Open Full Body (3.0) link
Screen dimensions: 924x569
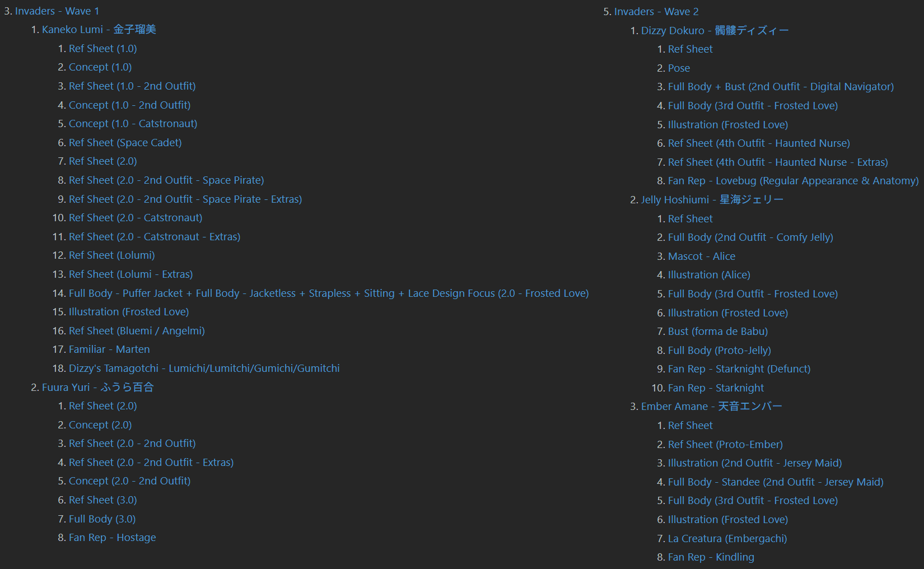[102, 519]
